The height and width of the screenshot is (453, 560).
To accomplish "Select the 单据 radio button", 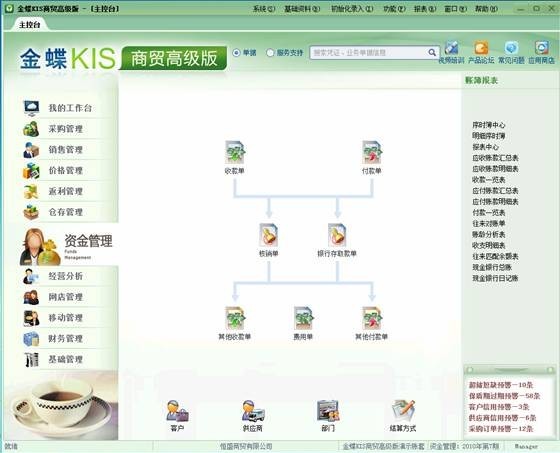I will pyautogui.click(x=236, y=53).
